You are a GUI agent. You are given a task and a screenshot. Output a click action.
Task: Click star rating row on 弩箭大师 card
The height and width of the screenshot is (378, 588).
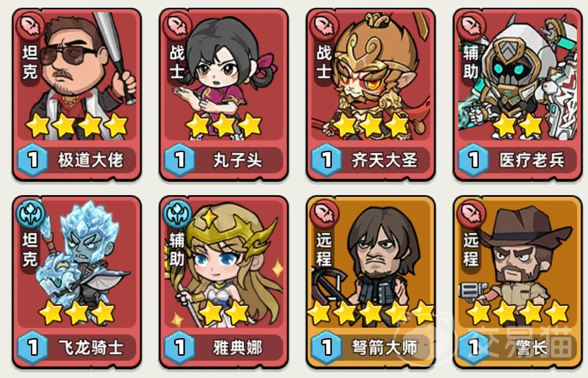tap(371, 313)
